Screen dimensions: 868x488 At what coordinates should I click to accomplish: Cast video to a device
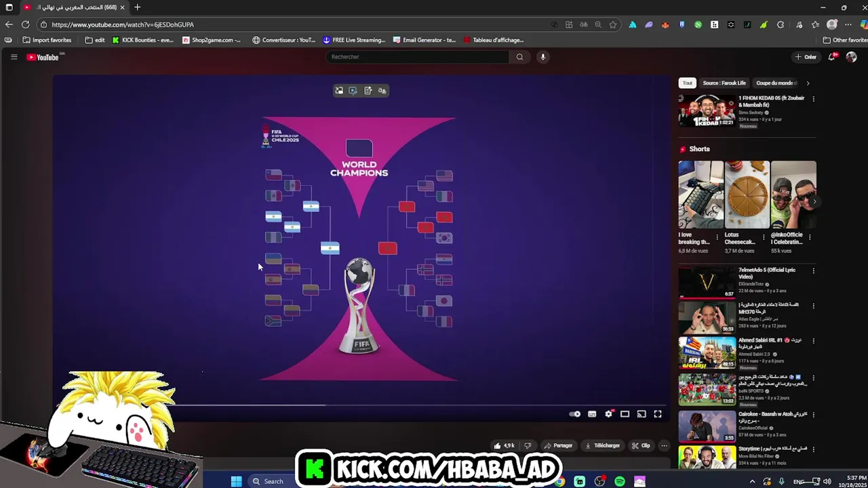641,414
